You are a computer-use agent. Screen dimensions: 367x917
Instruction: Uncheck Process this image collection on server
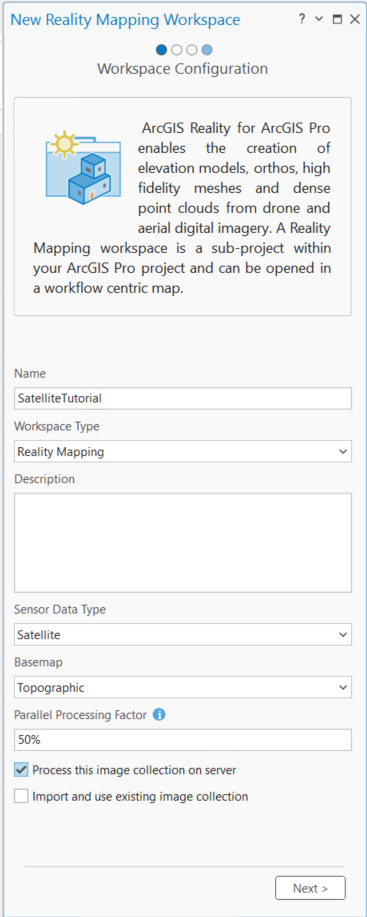tap(21, 770)
